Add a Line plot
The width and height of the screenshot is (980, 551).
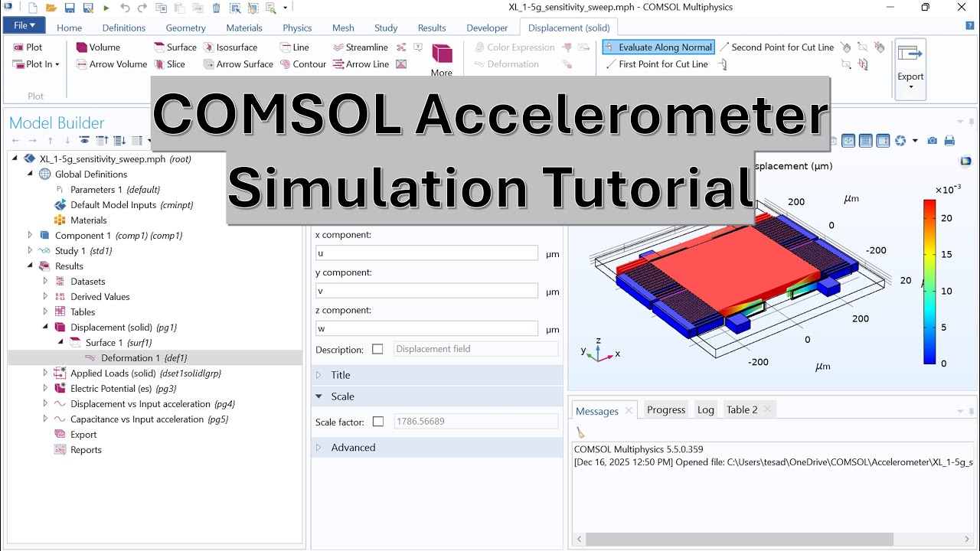294,47
